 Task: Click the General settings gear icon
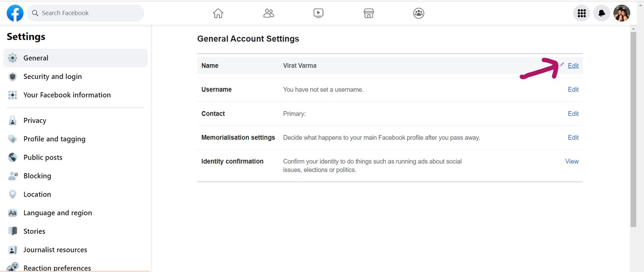[x=13, y=58]
